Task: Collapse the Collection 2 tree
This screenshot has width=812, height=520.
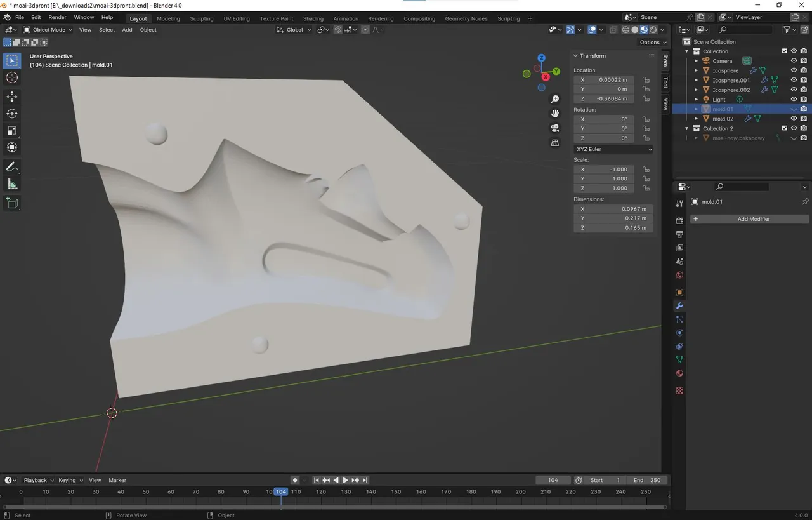Action: click(686, 128)
